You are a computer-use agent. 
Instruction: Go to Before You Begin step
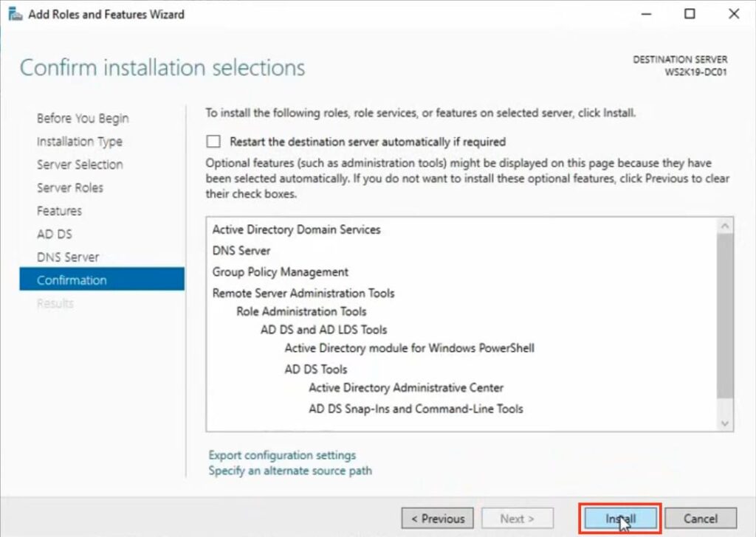83,119
